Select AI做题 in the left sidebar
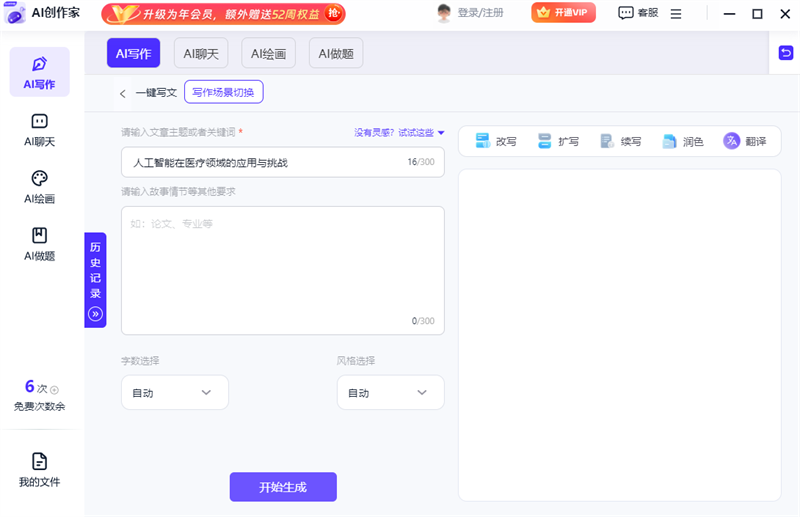 pyautogui.click(x=39, y=243)
